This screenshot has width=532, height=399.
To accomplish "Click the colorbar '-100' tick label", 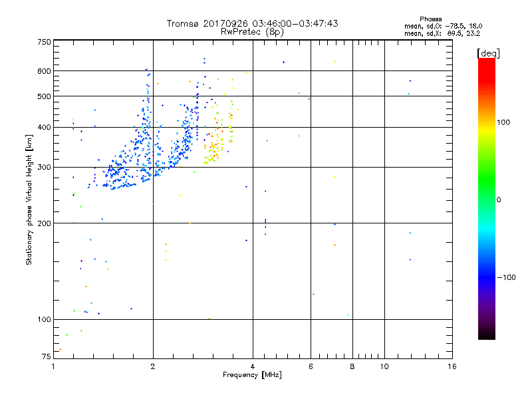I will (x=506, y=277).
